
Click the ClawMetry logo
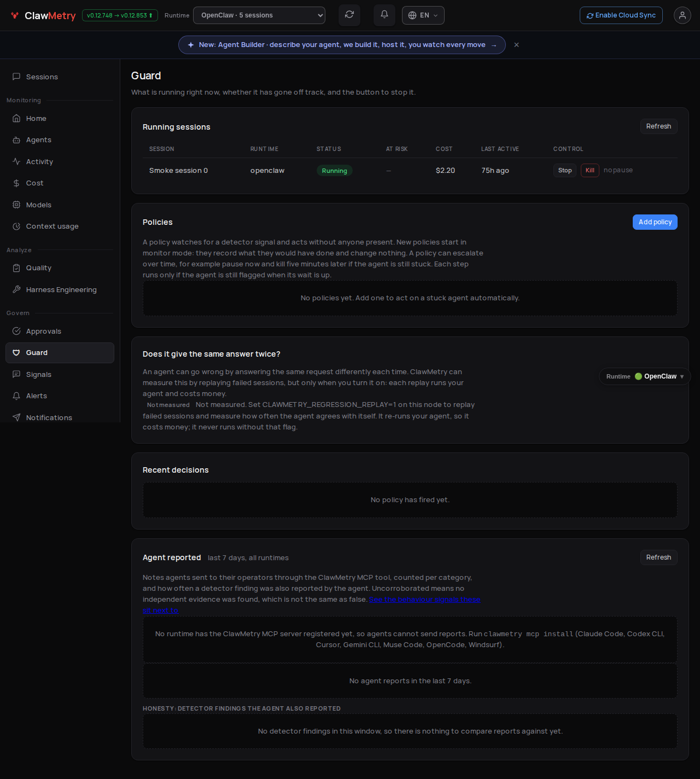(x=43, y=16)
